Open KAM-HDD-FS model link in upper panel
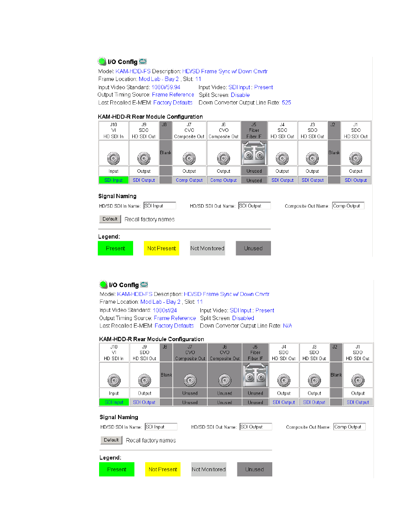This screenshot has height=532, width=411. pyautogui.click(x=133, y=72)
